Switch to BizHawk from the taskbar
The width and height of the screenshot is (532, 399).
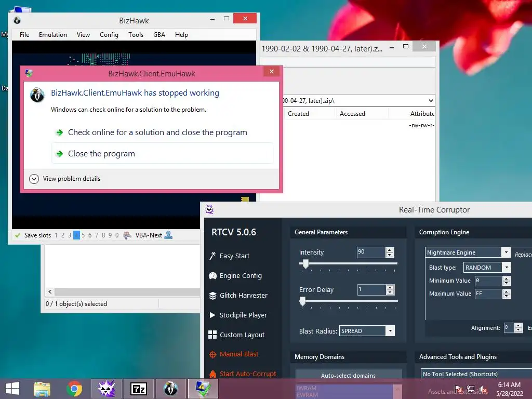coord(170,389)
